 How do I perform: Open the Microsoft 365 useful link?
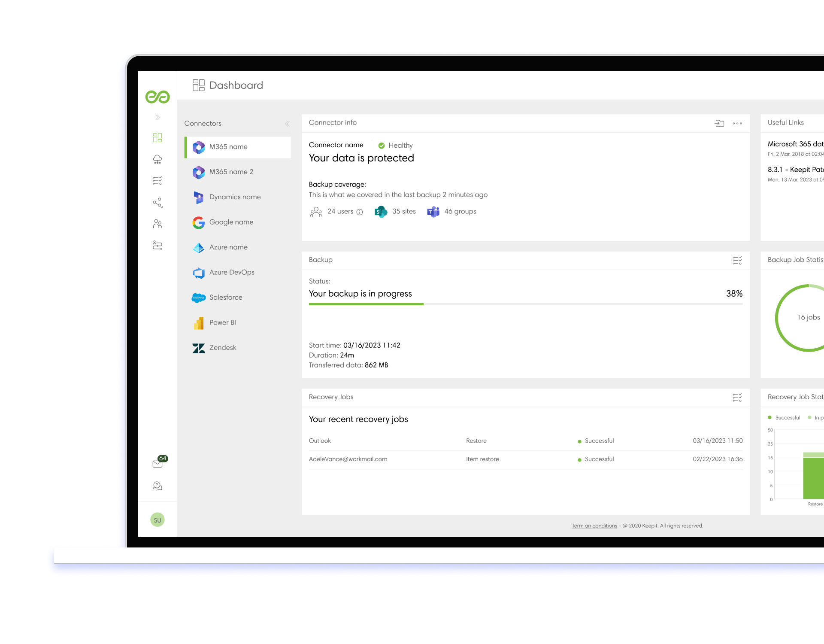[796, 144]
